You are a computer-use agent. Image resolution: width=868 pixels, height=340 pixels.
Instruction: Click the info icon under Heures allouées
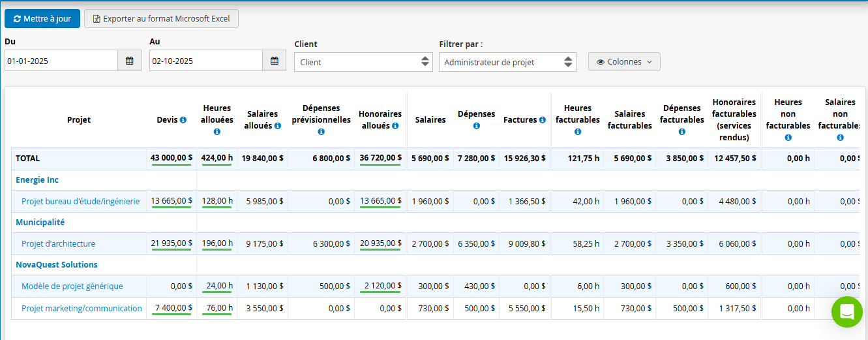coord(217,132)
